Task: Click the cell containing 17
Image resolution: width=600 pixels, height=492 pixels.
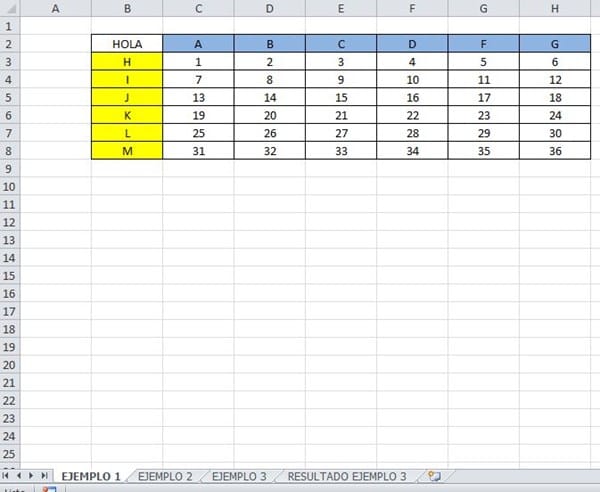Action: click(483, 97)
